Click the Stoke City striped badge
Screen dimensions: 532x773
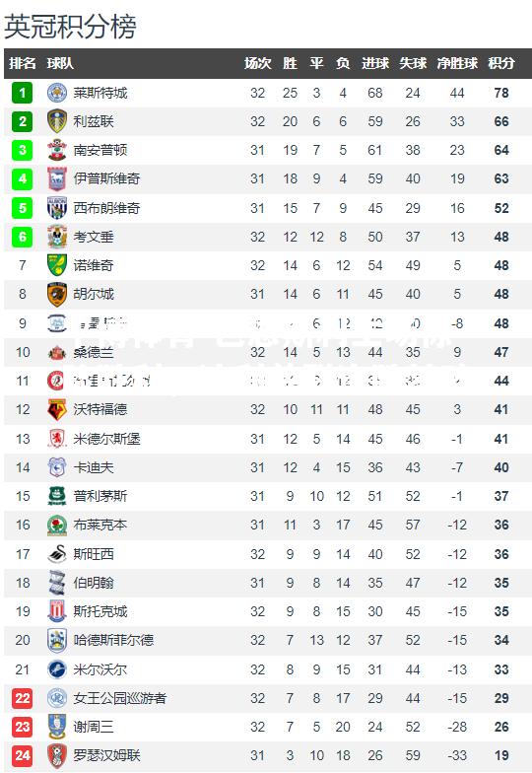pos(57,611)
